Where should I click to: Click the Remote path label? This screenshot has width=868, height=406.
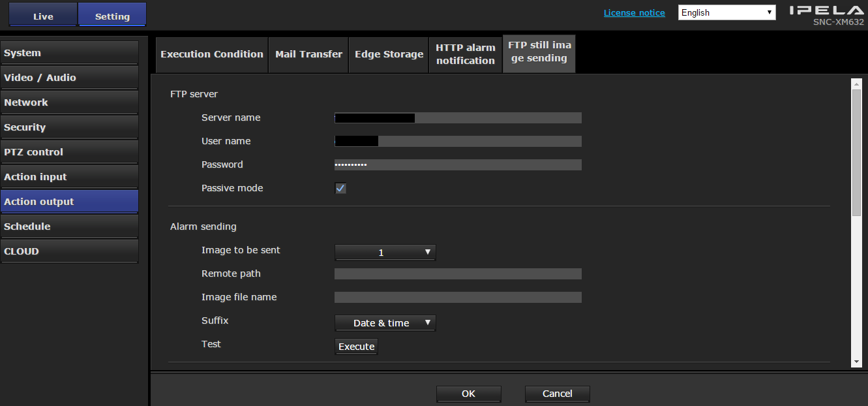tap(231, 273)
